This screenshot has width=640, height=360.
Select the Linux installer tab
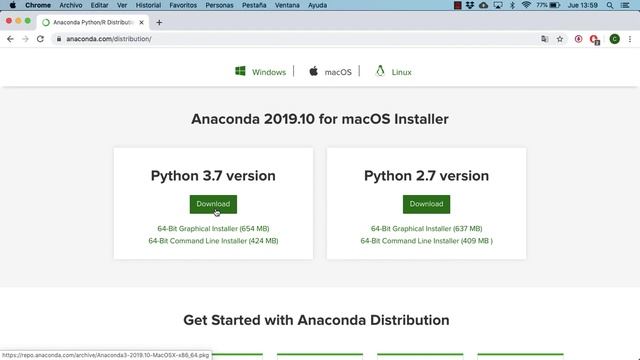[393, 72]
